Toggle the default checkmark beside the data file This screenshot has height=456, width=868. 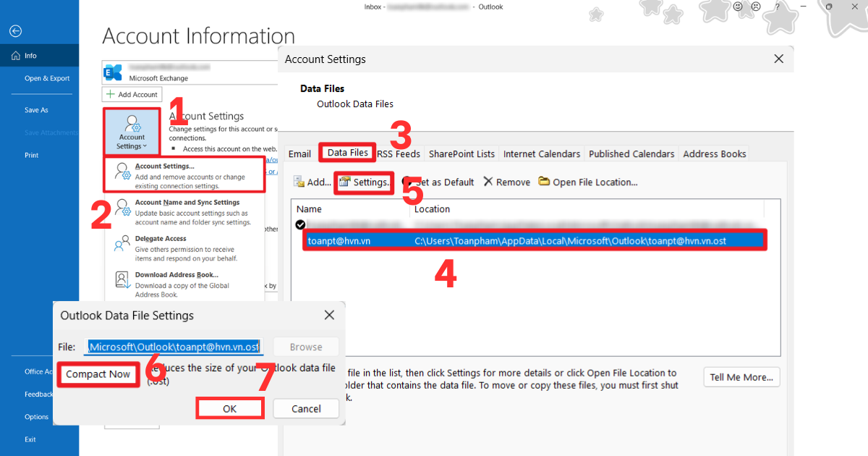pos(300,224)
